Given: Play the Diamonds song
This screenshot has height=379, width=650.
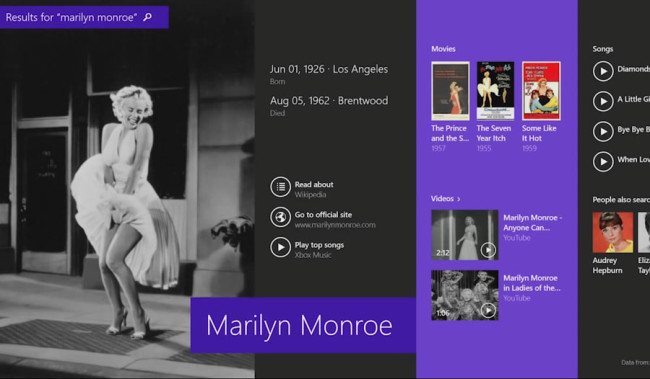Looking at the screenshot, I should point(603,71).
